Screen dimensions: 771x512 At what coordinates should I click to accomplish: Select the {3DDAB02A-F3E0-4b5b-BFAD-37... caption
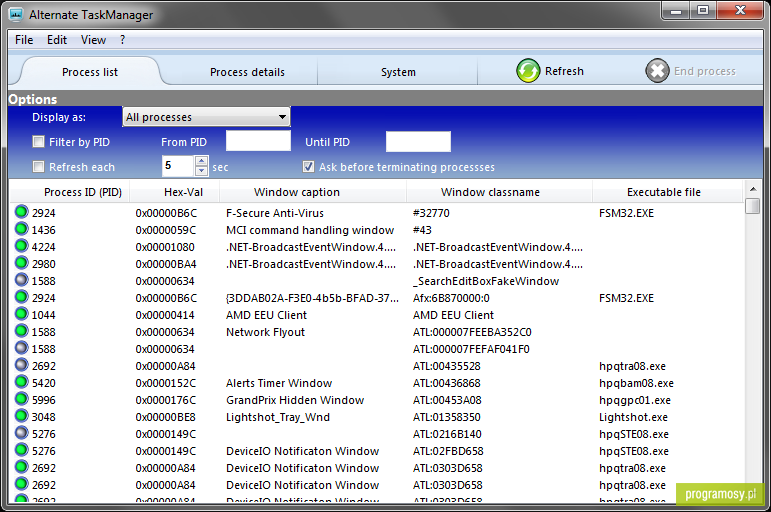coord(312,298)
